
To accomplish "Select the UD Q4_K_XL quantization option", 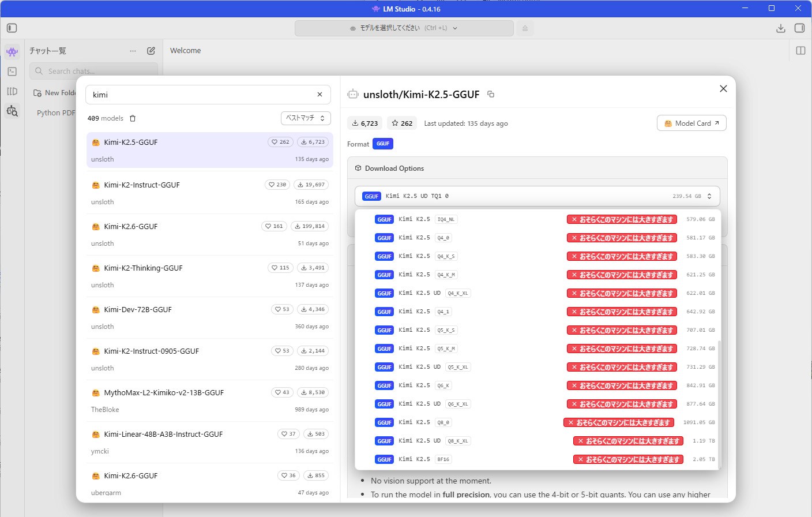I will point(537,293).
